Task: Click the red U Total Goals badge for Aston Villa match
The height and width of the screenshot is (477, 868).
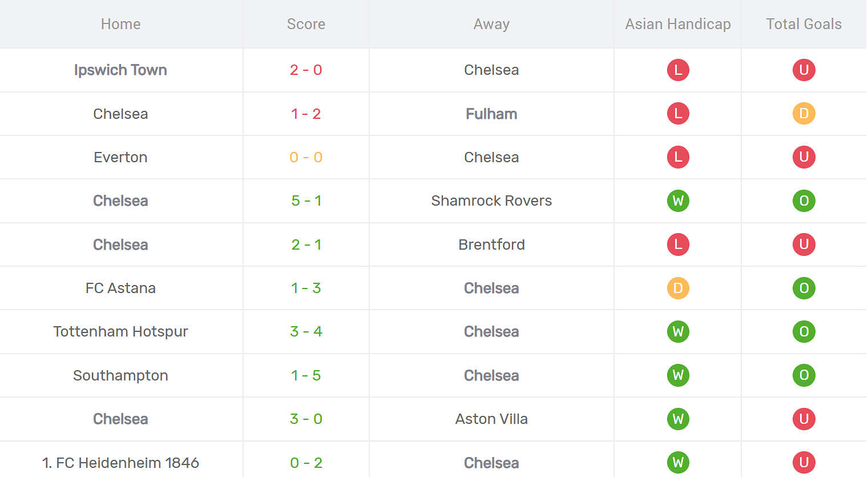Action: (x=804, y=419)
